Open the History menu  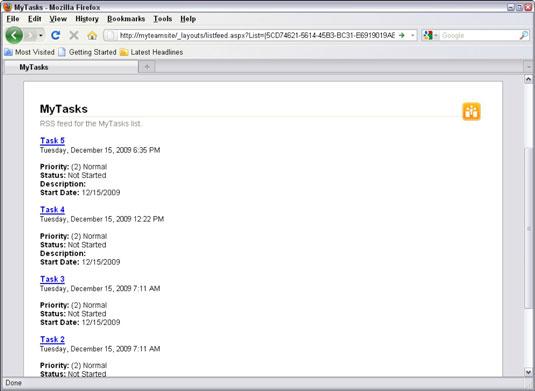pos(87,19)
